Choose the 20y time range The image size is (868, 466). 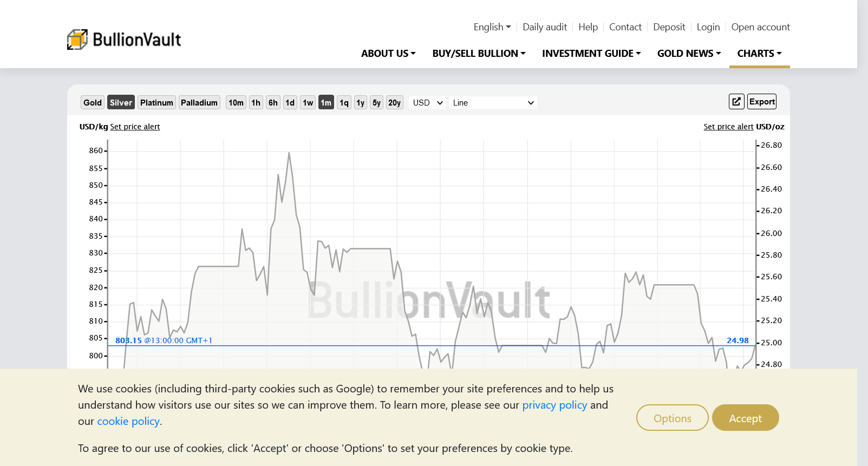[394, 103]
